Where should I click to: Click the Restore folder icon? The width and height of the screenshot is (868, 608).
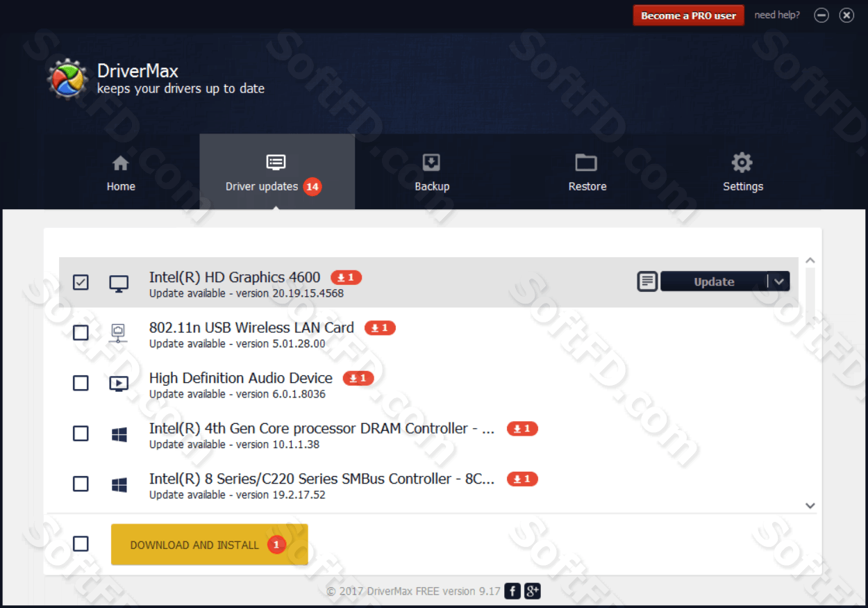point(586,163)
